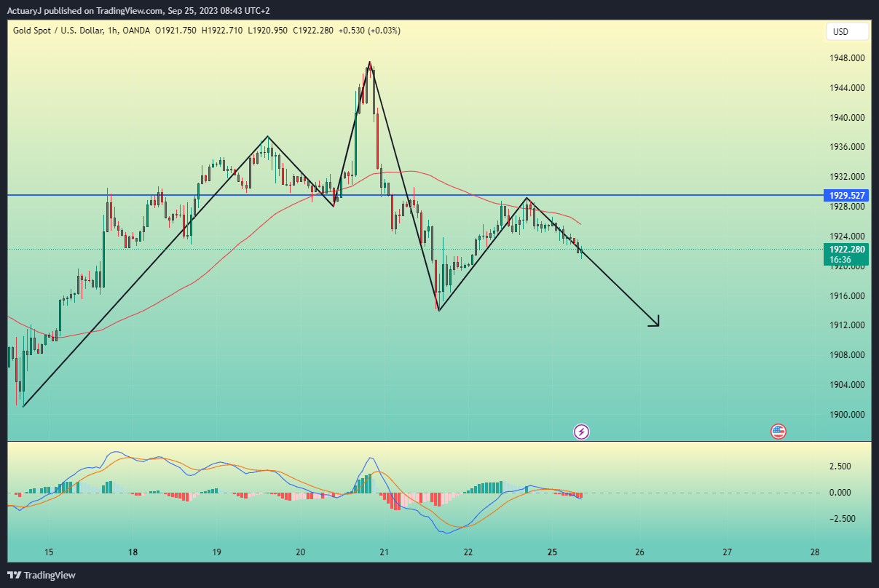Click date 21 on the time axis

coord(385,552)
